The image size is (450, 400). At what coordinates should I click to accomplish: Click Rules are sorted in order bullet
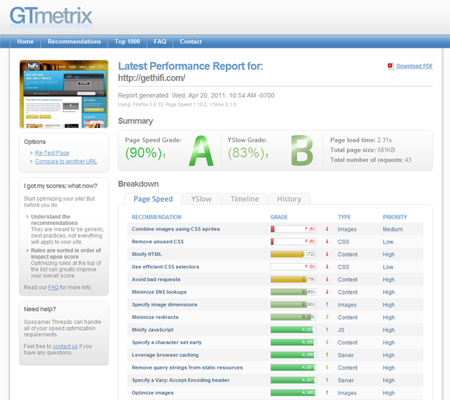(66, 253)
